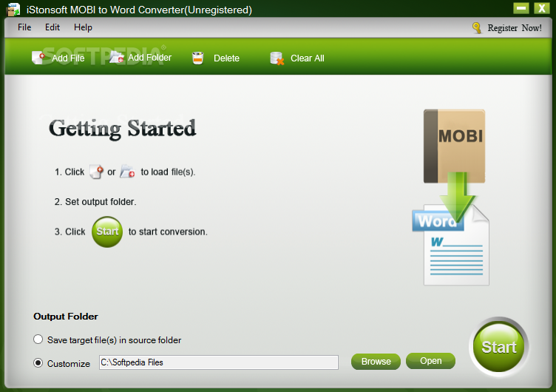
Task: Close the converter window with X
Action: (542, 8)
